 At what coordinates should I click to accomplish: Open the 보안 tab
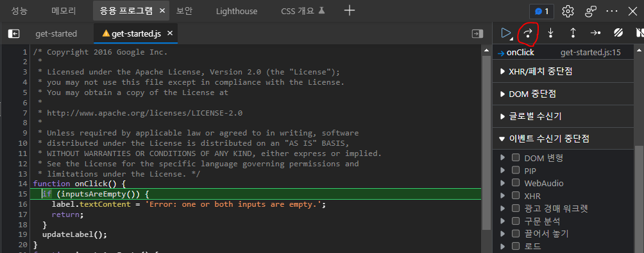click(x=184, y=11)
